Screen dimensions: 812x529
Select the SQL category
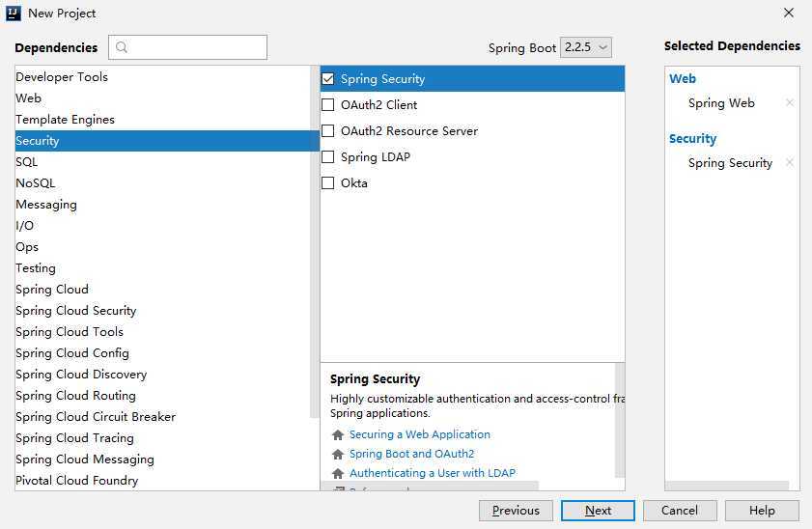pos(167,162)
